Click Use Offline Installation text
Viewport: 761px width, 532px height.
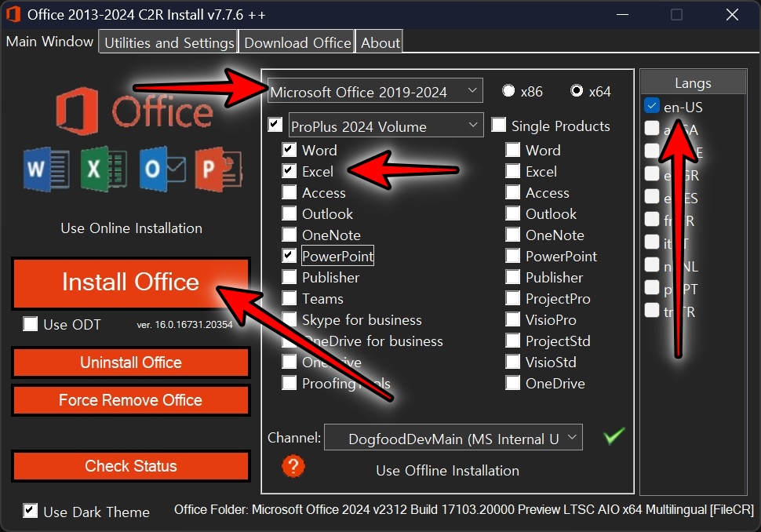pos(447,470)
